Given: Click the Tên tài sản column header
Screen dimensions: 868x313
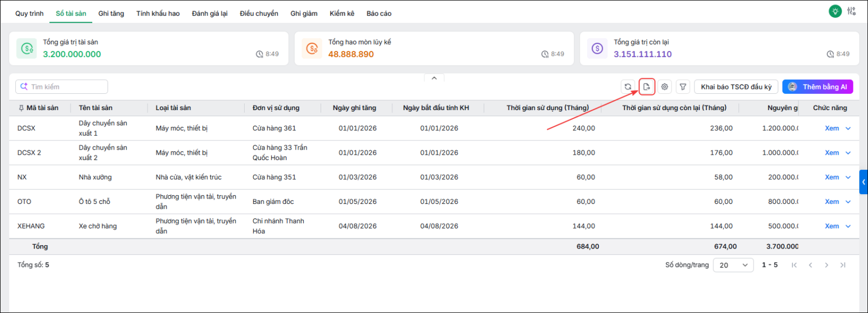Looking at the screenshot, I should [95, 108].
